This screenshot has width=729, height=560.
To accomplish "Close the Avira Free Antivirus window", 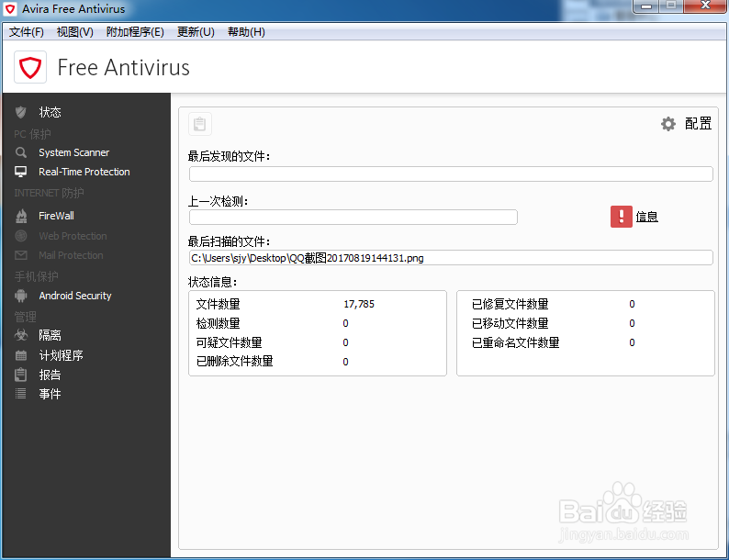I will 705,6.
